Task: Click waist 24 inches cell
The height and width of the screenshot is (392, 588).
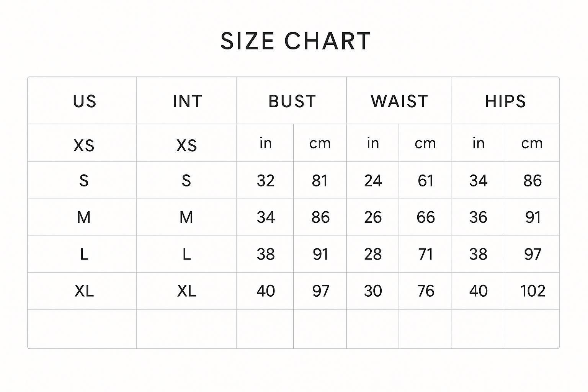Action: (x=373, y=181)
